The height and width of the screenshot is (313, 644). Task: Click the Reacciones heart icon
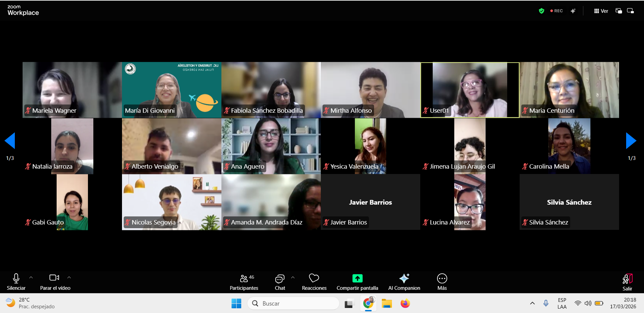314,278
